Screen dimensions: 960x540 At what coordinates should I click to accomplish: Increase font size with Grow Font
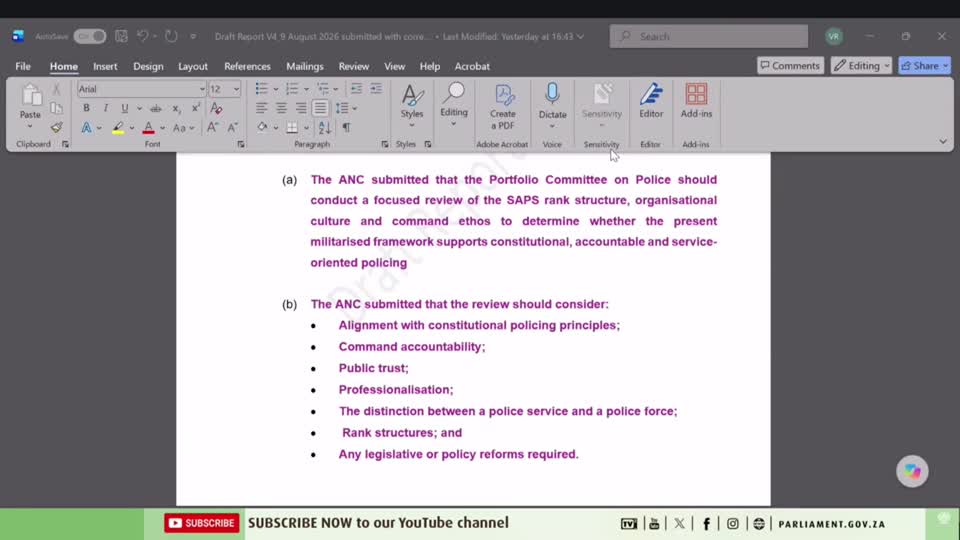point(212,127)
